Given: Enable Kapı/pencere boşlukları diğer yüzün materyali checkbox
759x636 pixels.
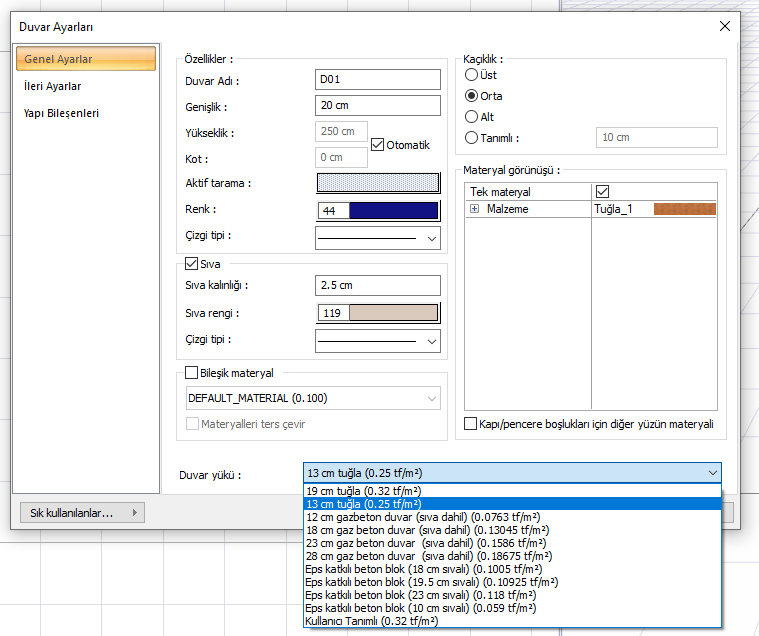Looking at the screenshot, I should [471, 424].
